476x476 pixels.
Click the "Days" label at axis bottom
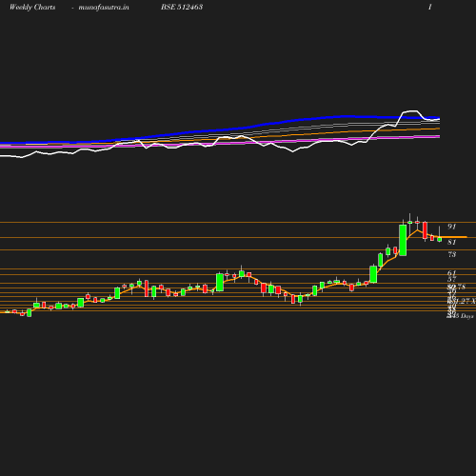467,316
